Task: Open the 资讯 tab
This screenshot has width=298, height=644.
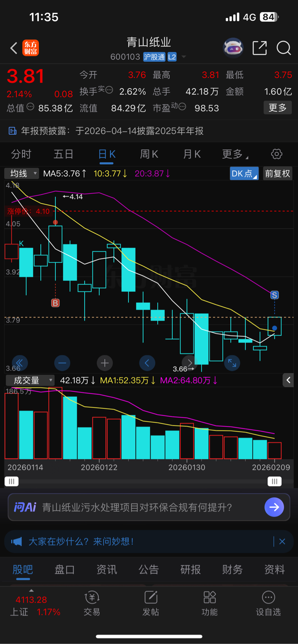Action: (107, 569)
